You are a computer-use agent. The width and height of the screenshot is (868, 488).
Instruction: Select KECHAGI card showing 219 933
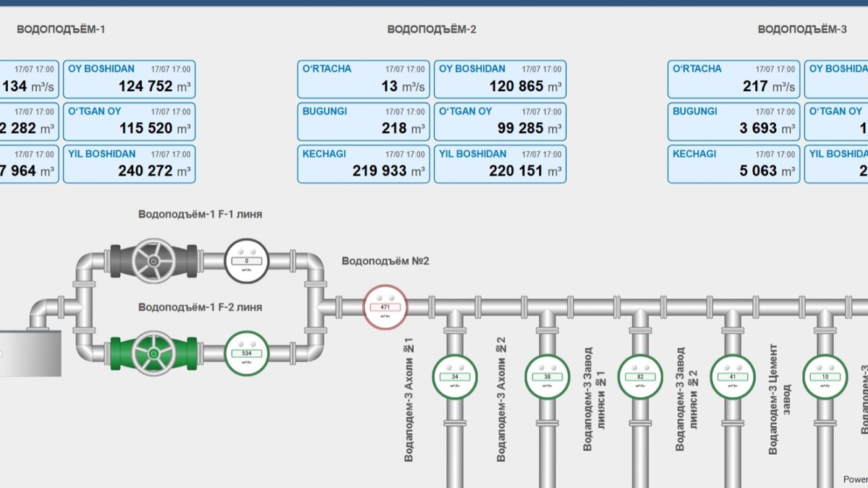pos(364,164)
